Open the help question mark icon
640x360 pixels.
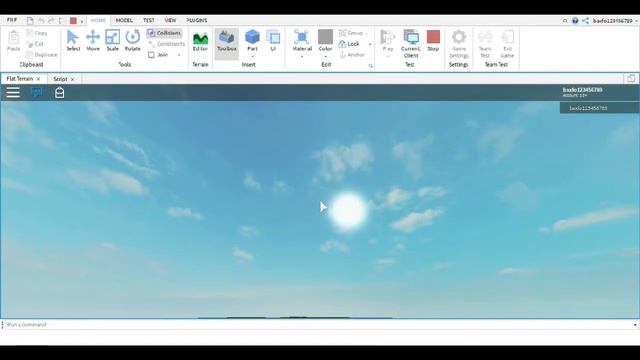(575, 20)
